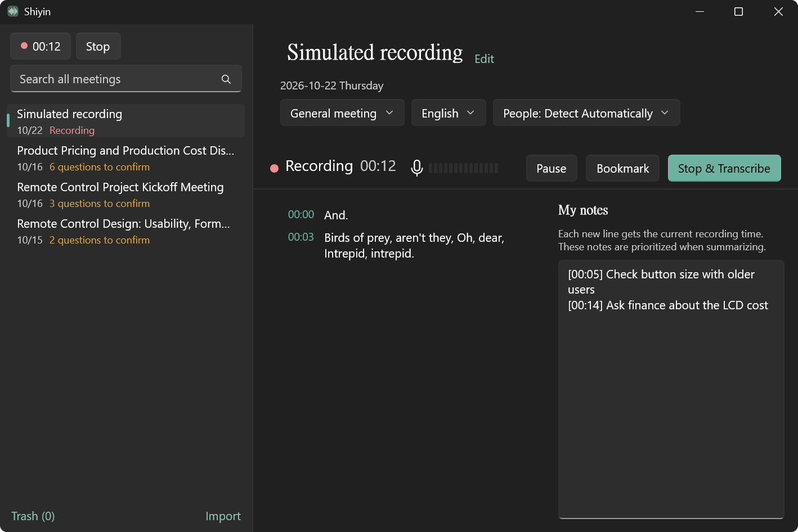Click the microphone audio level meter
The image size is (798, 532).
point(463,168)
